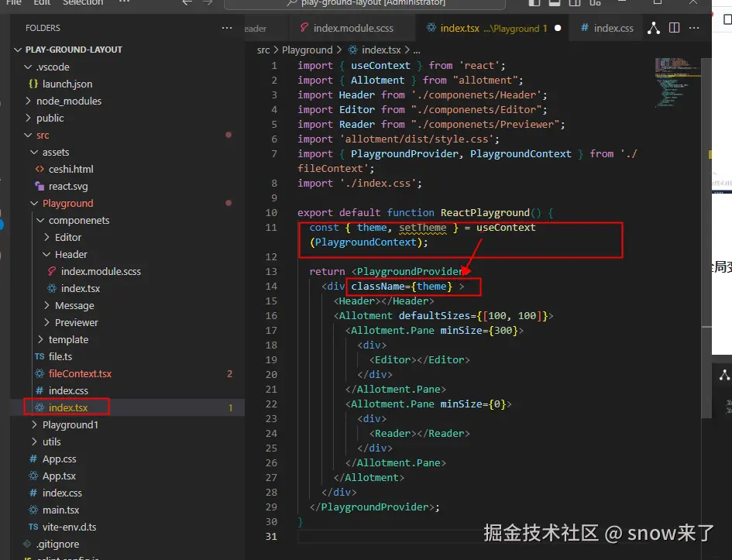Click the React icon of Header's index.tsx
Screen dimensions: 732x560
coord(52,288)
